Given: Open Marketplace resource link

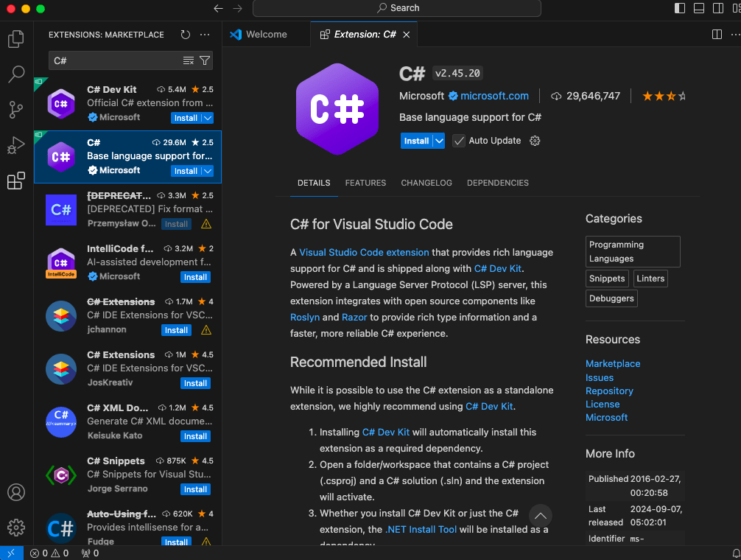Looking at the screenshot, I should pyautogui.click(x=613, y=363).
